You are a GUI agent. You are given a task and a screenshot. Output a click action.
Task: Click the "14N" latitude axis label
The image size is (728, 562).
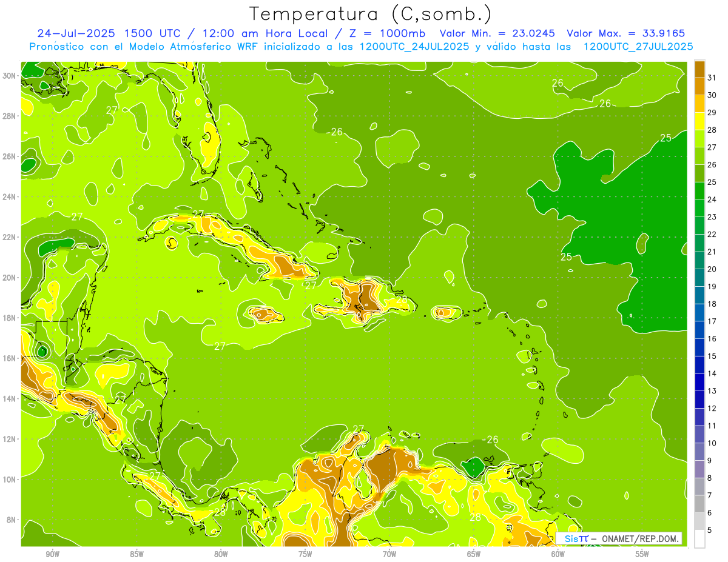click(x=9, y=398)
